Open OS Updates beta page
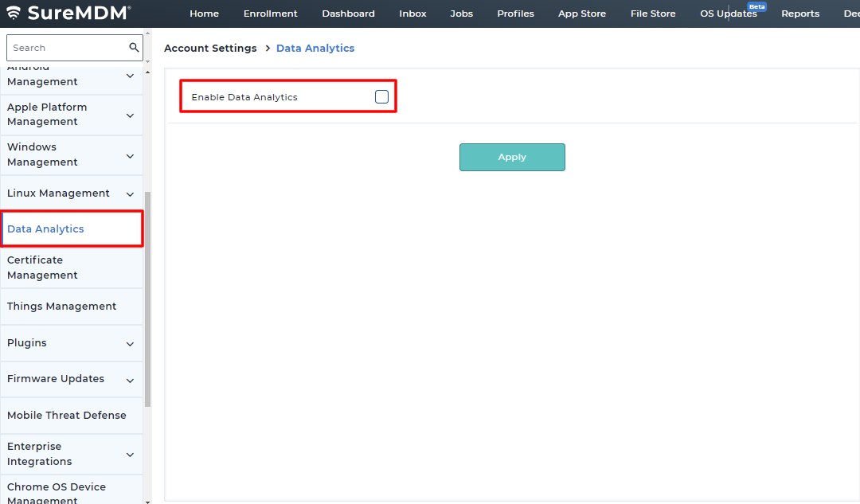The width and height of the screenshot is (860, 504). point(729,14)
